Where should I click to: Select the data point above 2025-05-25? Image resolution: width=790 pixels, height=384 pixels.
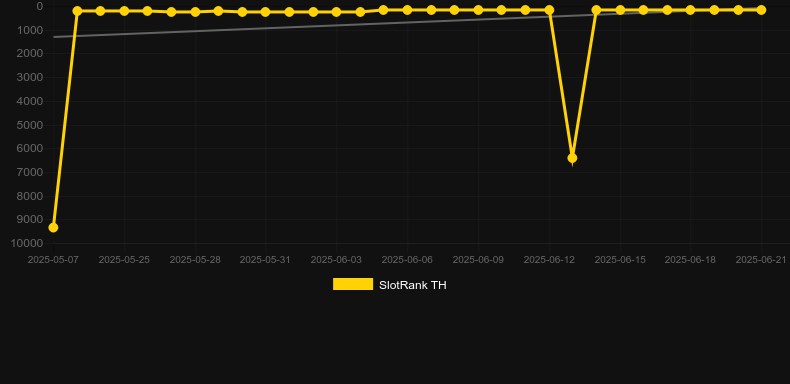coord(124,11)
